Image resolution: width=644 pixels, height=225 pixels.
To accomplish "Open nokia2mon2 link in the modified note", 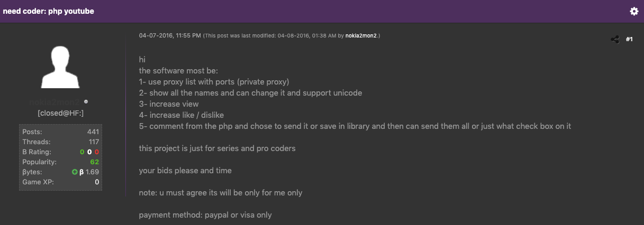I will click(362, 36).
